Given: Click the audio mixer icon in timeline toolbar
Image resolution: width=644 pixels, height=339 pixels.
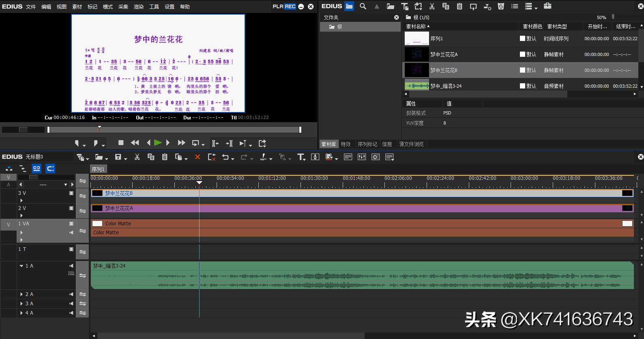Looking at the screenshot, I should tap(362, 157).
